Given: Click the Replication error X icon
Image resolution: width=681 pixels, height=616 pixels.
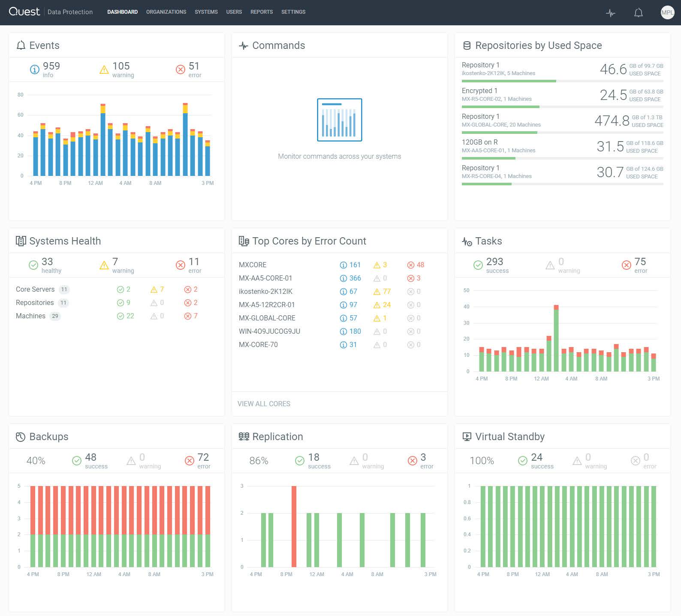Looking at the screenshot, I should click(x=412, y=461).
